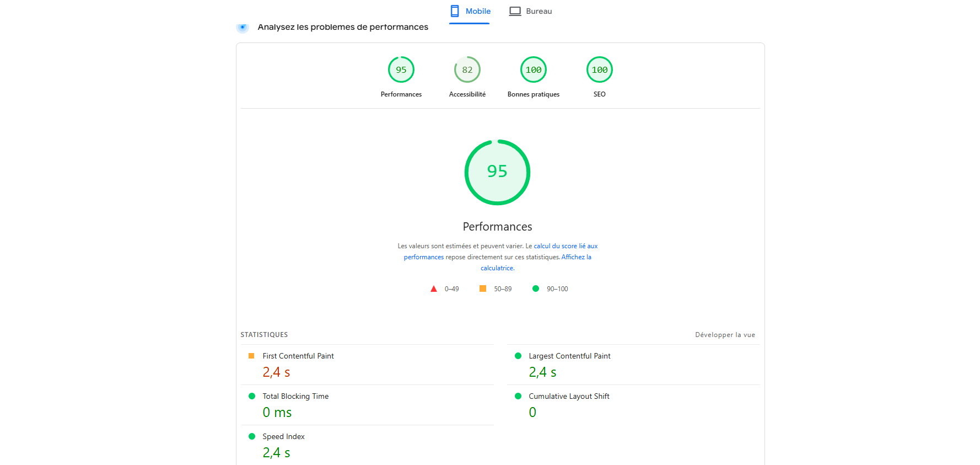Click the large 95 performance gauge

[497, 172]
